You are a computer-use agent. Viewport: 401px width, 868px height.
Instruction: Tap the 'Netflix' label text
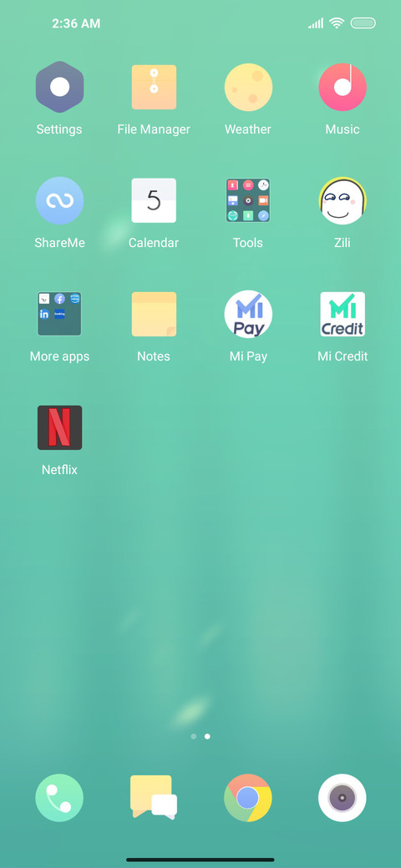click(60, 470)
